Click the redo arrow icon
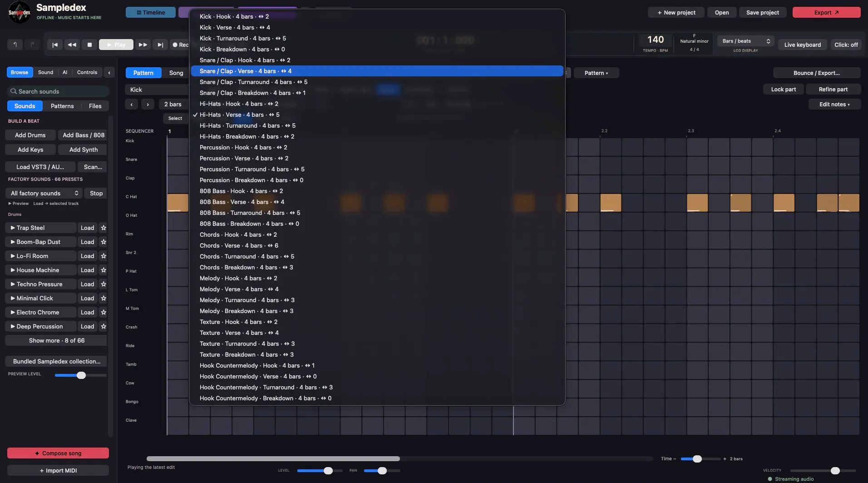Screen dimensions: 868x483 32,45
